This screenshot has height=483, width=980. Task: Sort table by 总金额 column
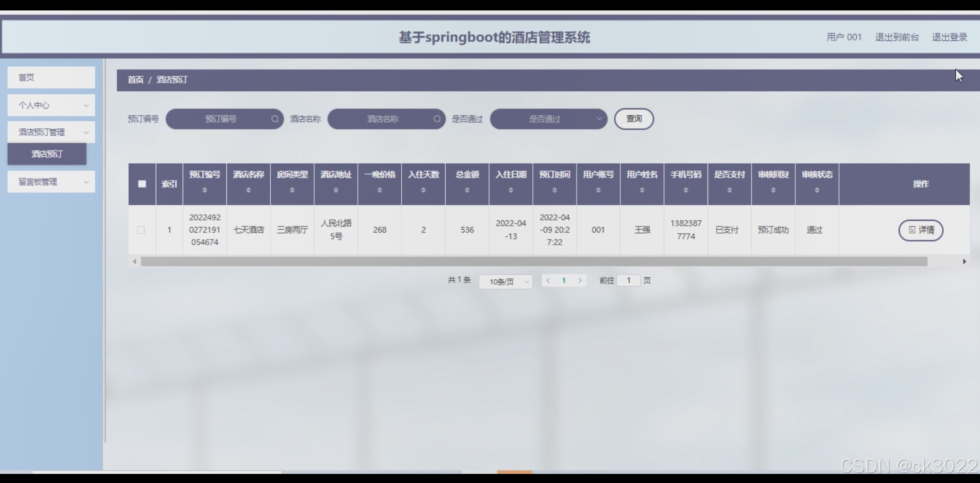click(x=467, y=190)
